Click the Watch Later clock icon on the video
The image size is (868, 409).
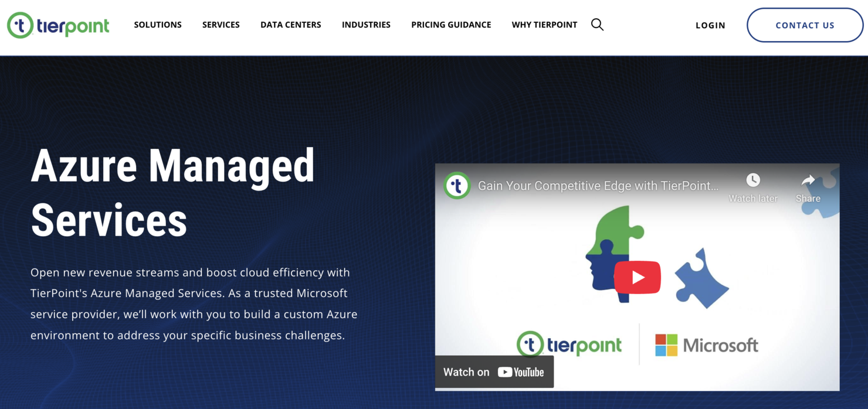pyautogui.click(x=752, y=180)
